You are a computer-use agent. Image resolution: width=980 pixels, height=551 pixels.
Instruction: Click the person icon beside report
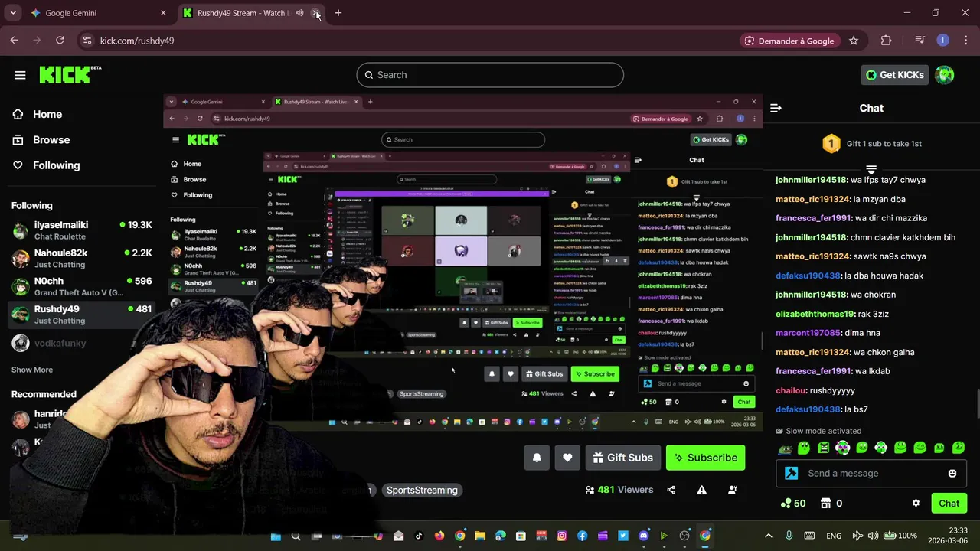tap(733, 490)
